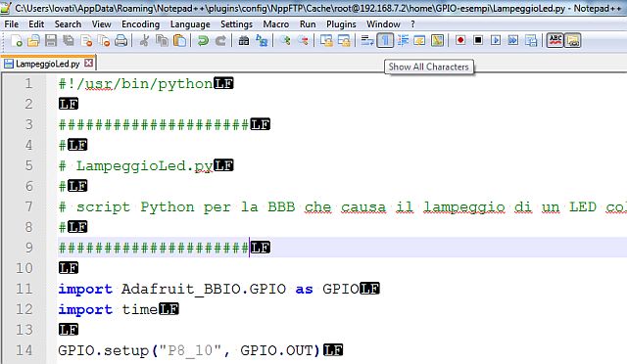Open Find using the binoculars icon

tap(244, 40)
